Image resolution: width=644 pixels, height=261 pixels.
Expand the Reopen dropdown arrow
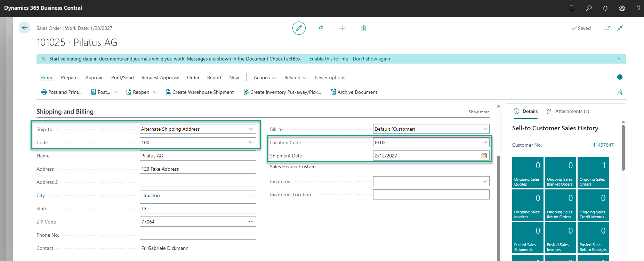point(155,92)
